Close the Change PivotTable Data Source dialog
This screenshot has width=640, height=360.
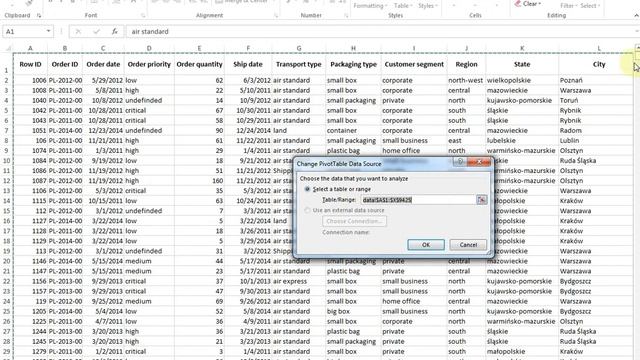click(479, 162)
